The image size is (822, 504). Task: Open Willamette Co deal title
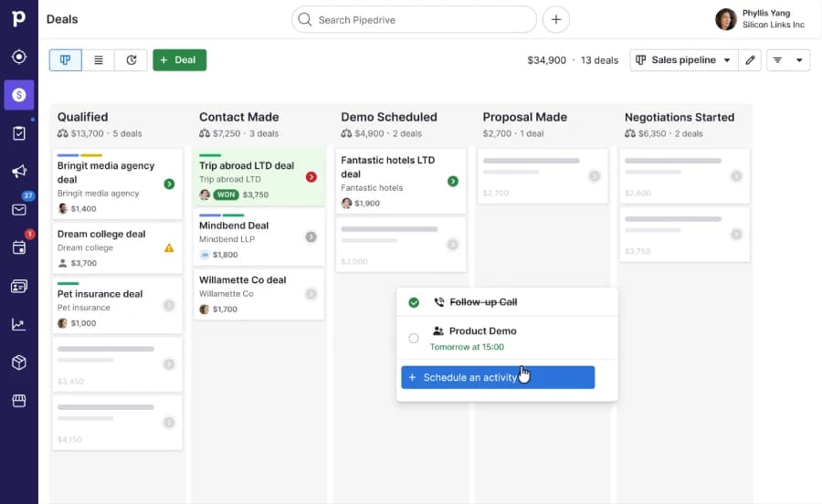(x=243, y=279)
